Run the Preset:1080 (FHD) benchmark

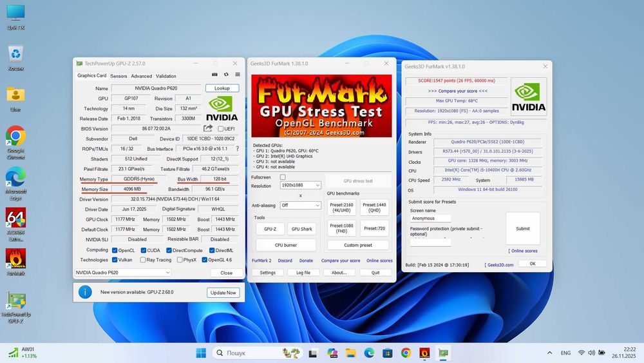pos(341,228)
